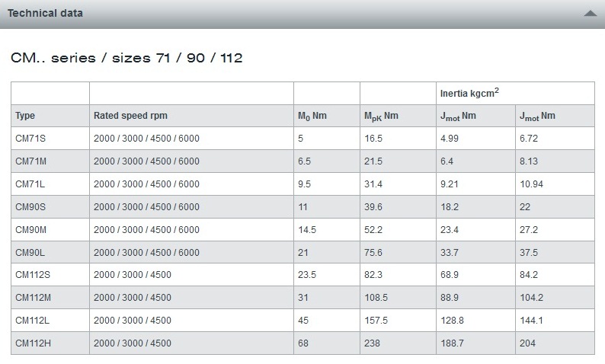Click the 4.99 inertia value
605x364 pixels.
450,139
